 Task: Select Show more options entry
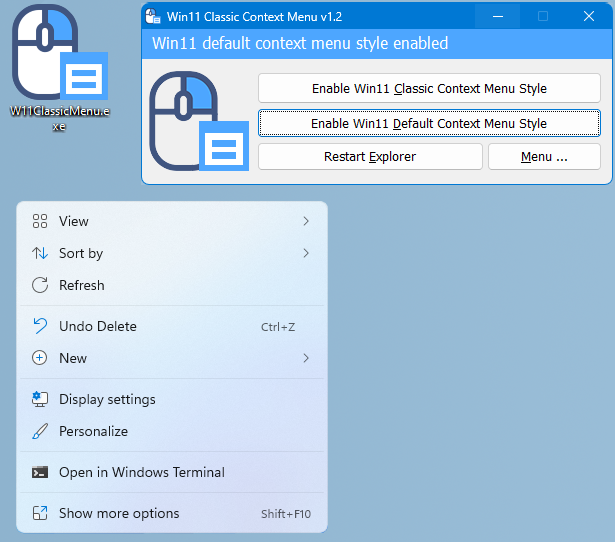click(172, 513)
